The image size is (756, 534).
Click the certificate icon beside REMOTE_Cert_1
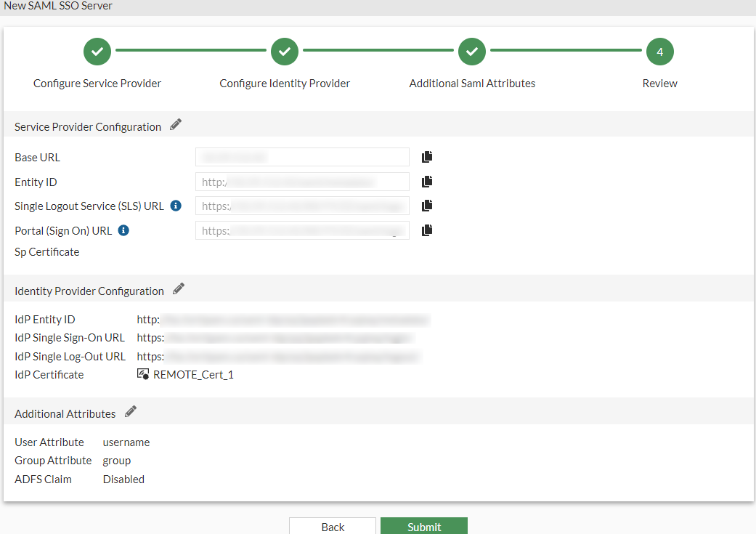pos(142,374)
